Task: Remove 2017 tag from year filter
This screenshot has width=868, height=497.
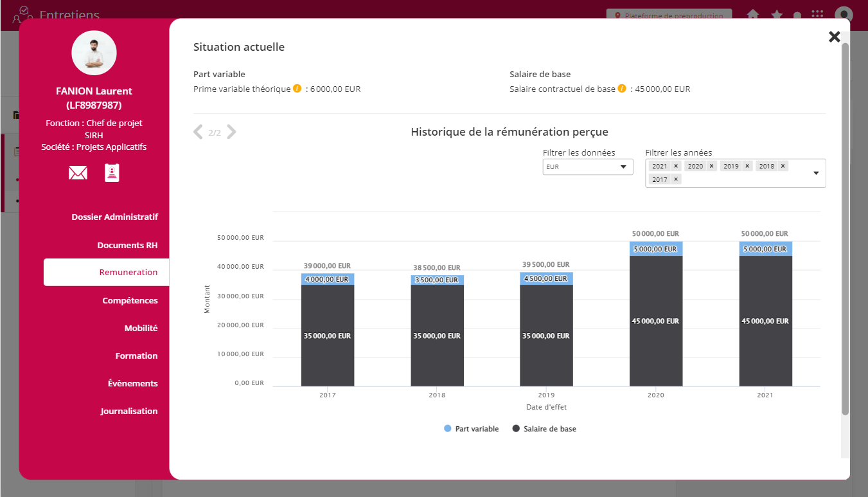Action: (x=675, y=179)
